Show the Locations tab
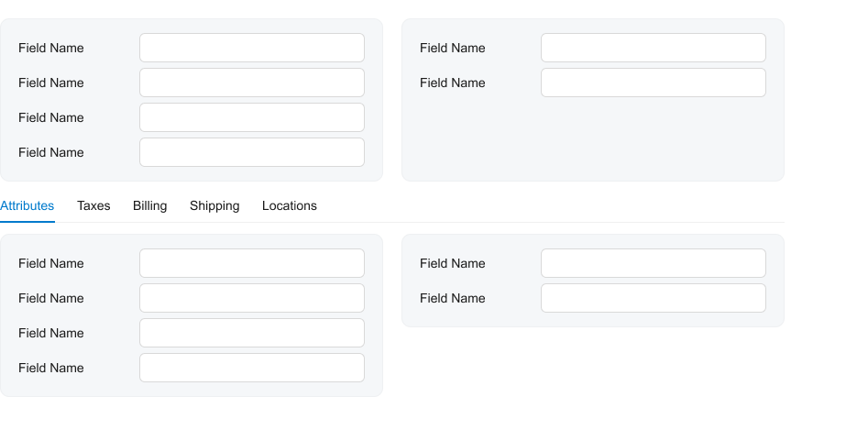 pos(289,206)
